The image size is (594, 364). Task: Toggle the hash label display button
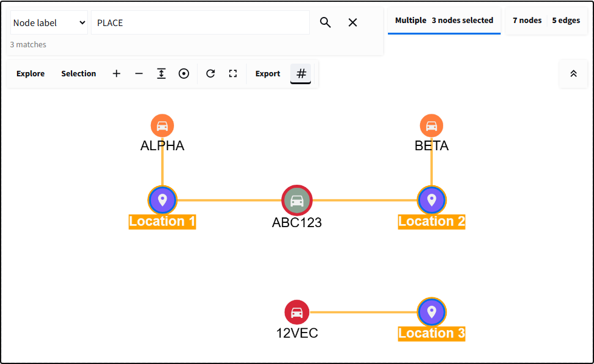coord(301,73)
